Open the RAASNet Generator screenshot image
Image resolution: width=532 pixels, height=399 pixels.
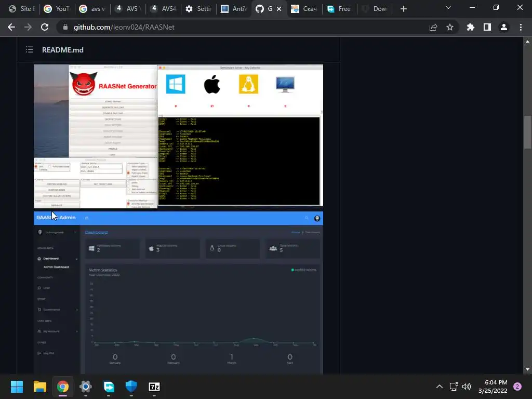[x=179, y=136]
